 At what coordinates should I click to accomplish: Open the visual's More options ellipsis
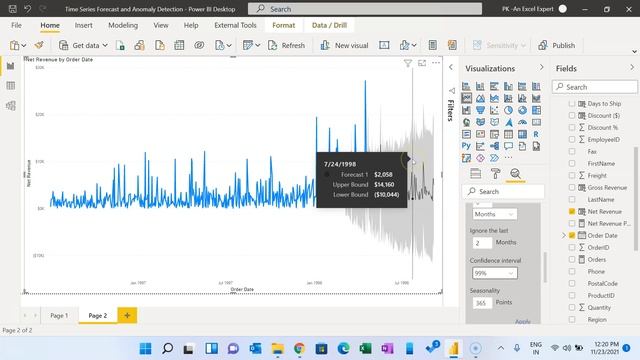click(x=436, y=63)
